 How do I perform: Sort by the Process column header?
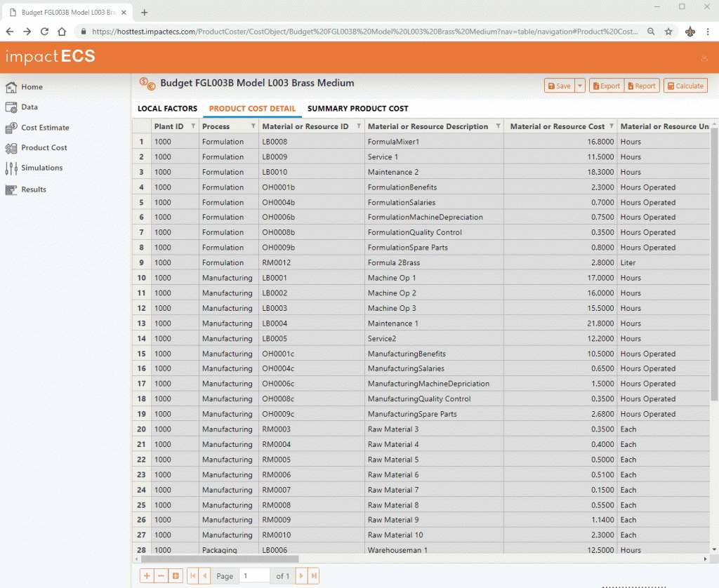pos(216,126)
